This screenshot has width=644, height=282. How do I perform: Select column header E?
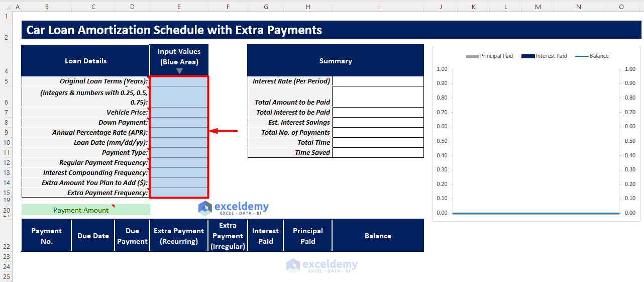[179, 7]
